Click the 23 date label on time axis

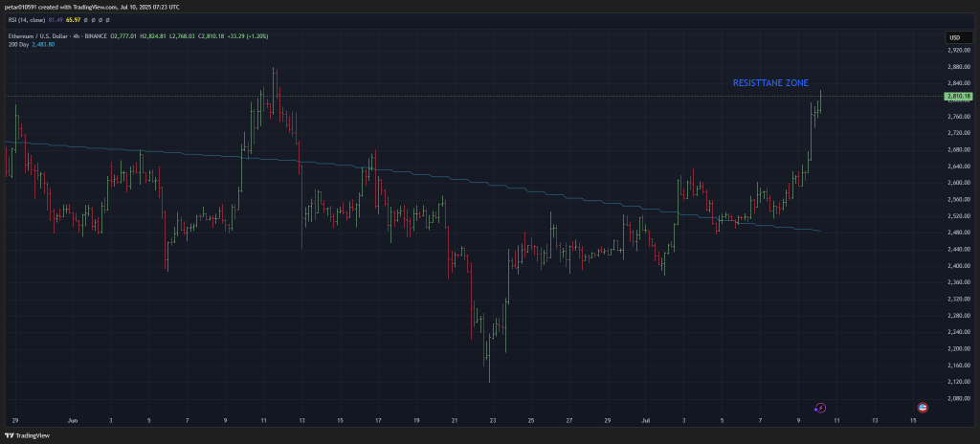pyautogui.click(x=493, y=420)
